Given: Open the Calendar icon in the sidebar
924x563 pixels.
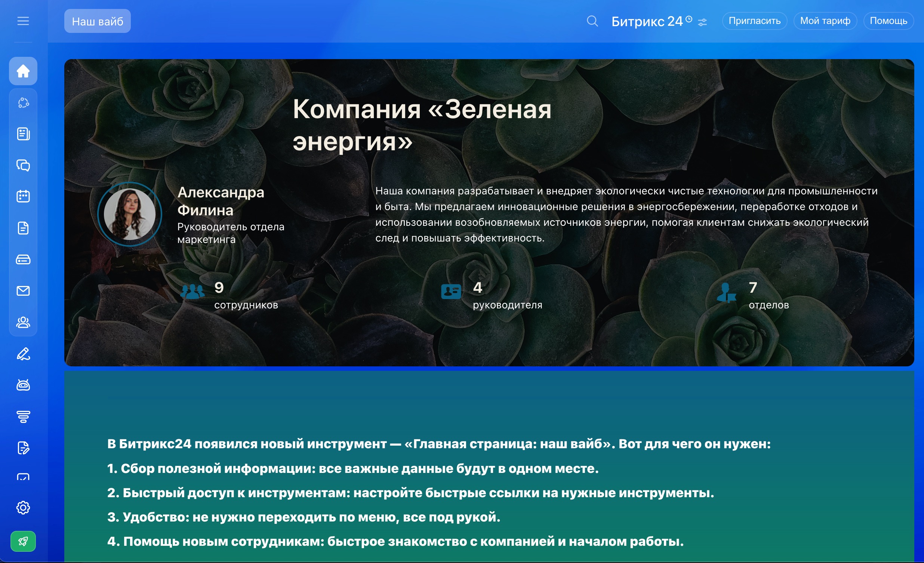Looking at the screenshot, I should click(23, 196).
